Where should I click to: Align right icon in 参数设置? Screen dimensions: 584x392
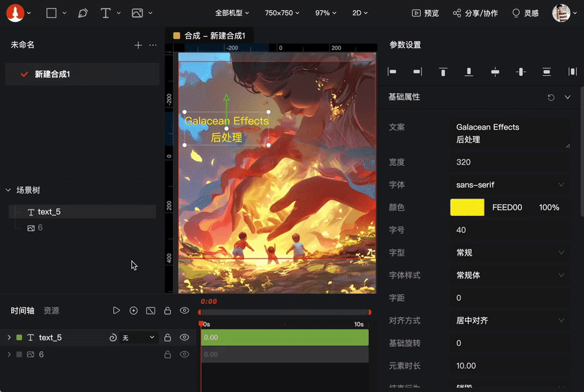point(417,72)
